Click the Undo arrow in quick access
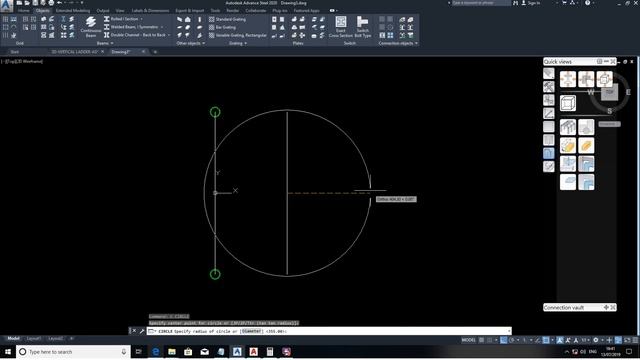This screenshot has width=640, height=360. (59, 3)
